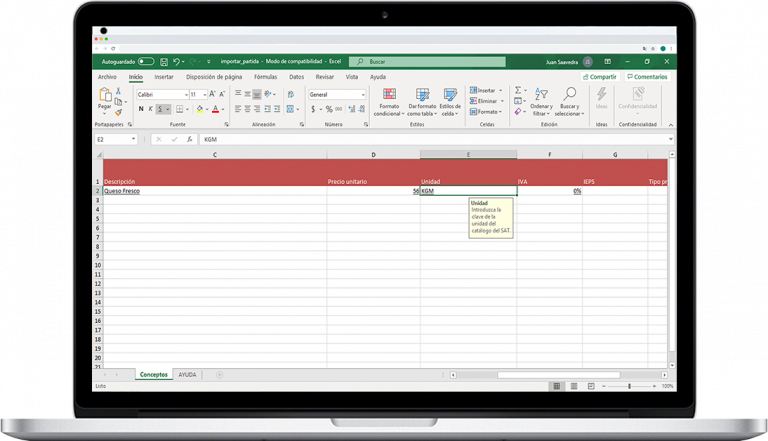Expand the General number format dropdown

click(365, 94)
